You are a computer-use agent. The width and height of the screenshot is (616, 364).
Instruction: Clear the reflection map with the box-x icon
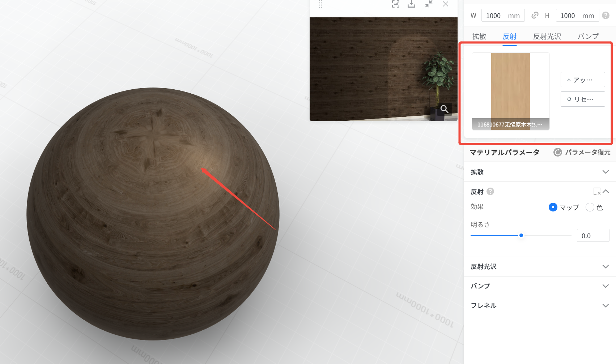(597, 191)
